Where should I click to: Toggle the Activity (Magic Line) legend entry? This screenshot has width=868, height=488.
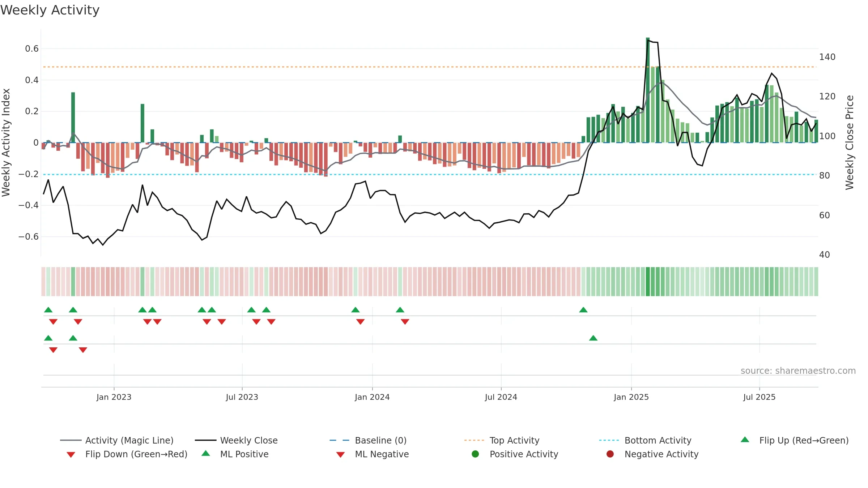117,440
